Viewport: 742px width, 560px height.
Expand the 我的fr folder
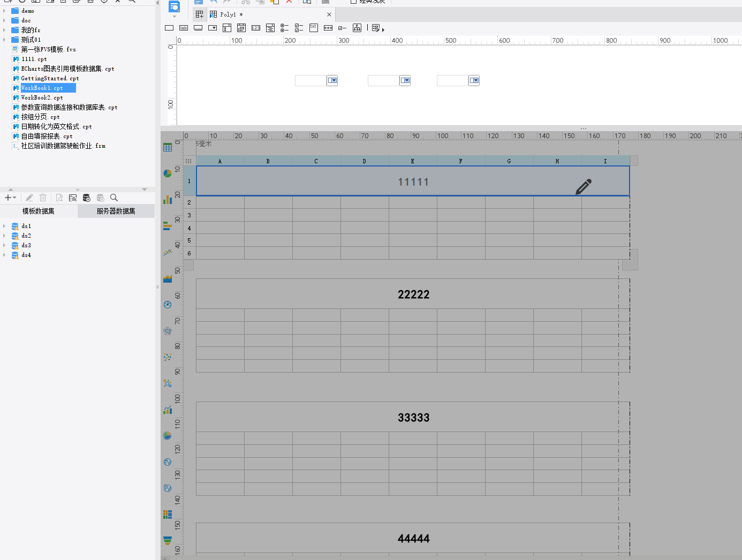tap(4, 30)
